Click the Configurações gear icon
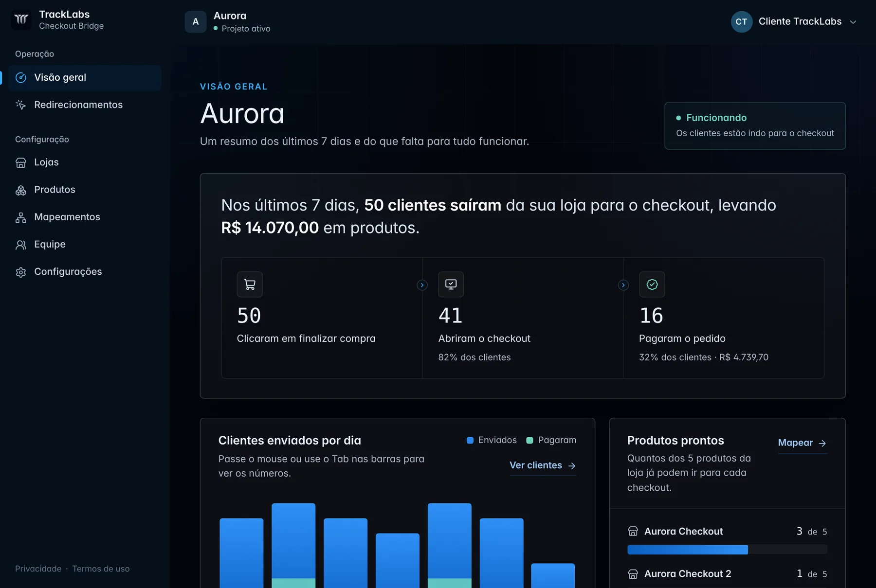This screenshot has width=876, height=588. point(21,272)
